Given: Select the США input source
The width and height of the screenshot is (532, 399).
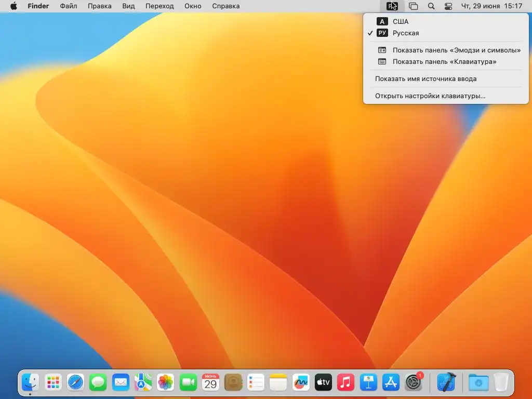Looking at the screenshot, I should point(446,21).
